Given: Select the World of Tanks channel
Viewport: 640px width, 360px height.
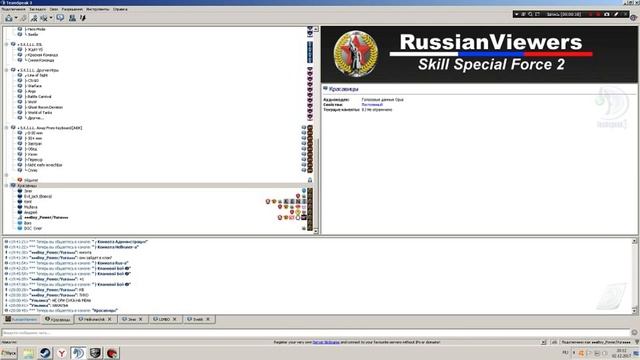Looking at the screenshot, I should (x=39, y=113).
